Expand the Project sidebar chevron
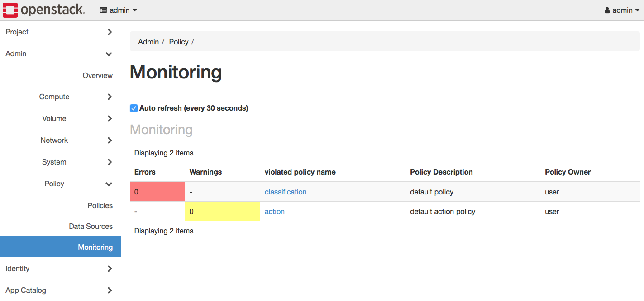This screenshot has width=644, height=301. tap(110, 32)
